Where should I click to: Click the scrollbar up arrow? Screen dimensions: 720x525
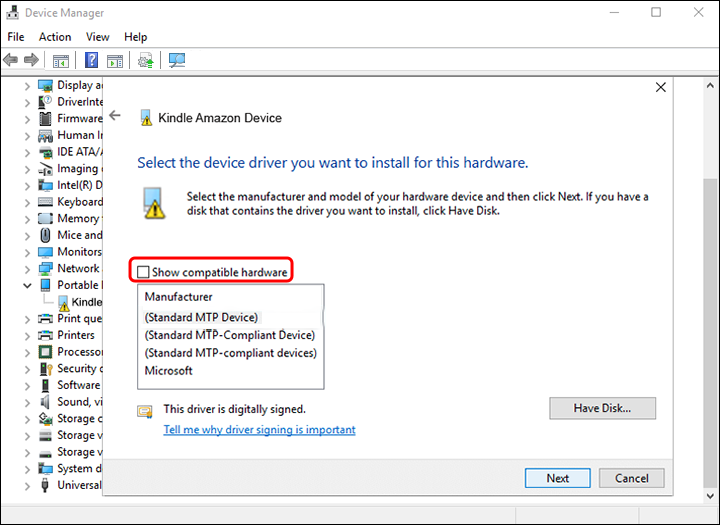coord(710,85)
